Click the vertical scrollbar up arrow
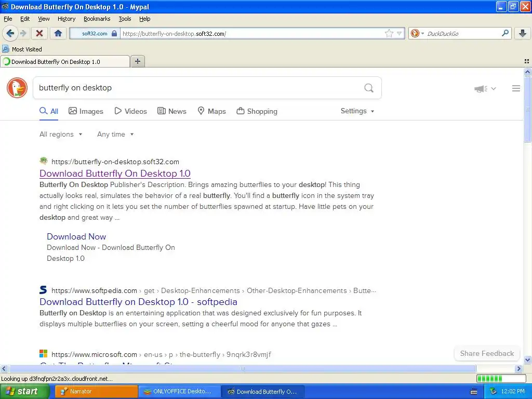Viewport: 532px width, 399px height. tap(527, 72)
